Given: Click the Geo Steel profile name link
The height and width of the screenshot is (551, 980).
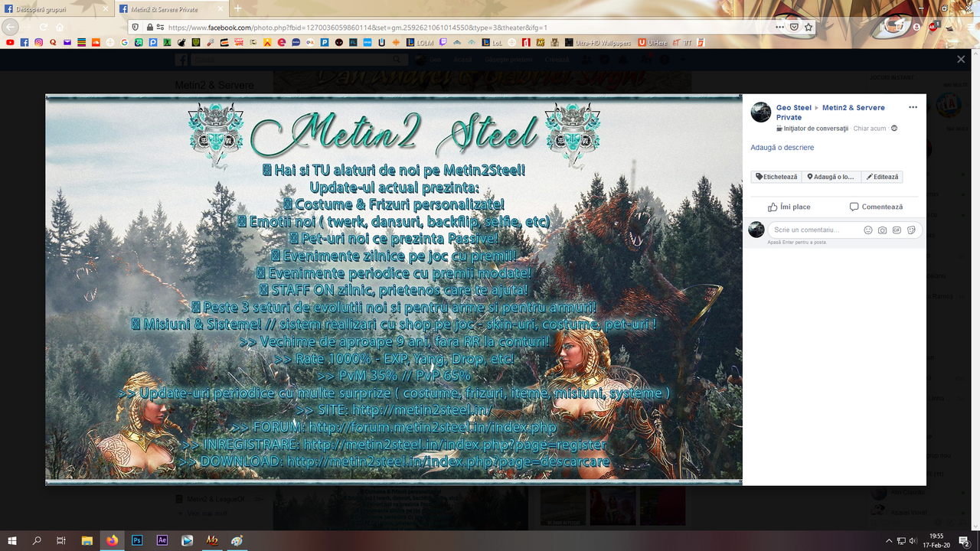Looking at the screenshot, I should coord(793,108).
